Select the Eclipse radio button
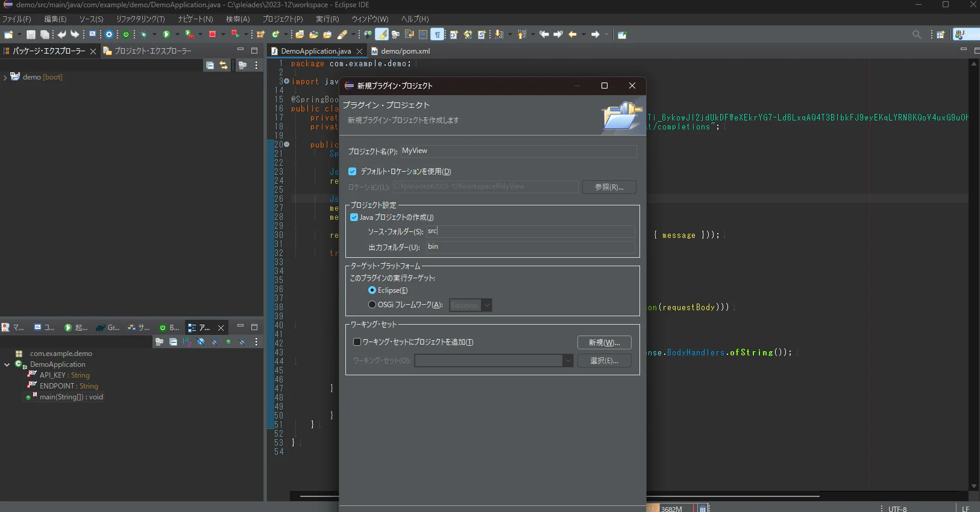The height and width of the screenshot is (512, 980). 372,290
